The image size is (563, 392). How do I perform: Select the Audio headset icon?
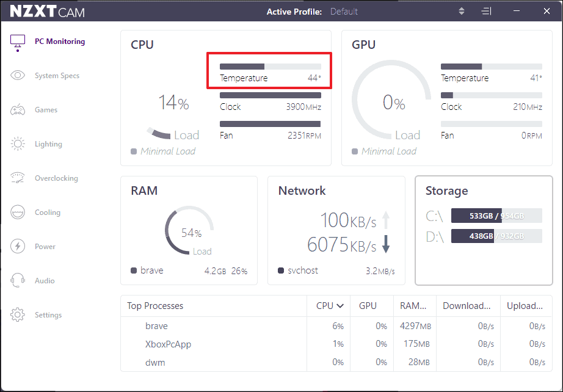pyautogui.click(x=18, y=280)
